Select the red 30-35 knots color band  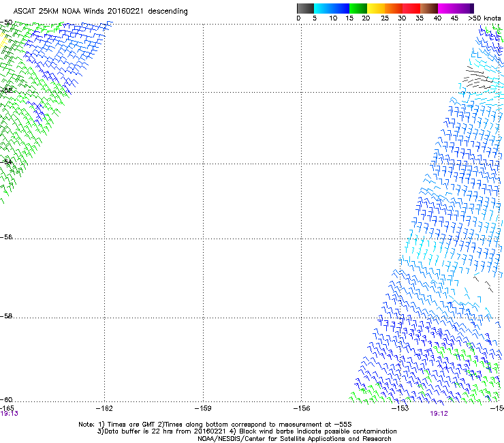tap(411, 8)
